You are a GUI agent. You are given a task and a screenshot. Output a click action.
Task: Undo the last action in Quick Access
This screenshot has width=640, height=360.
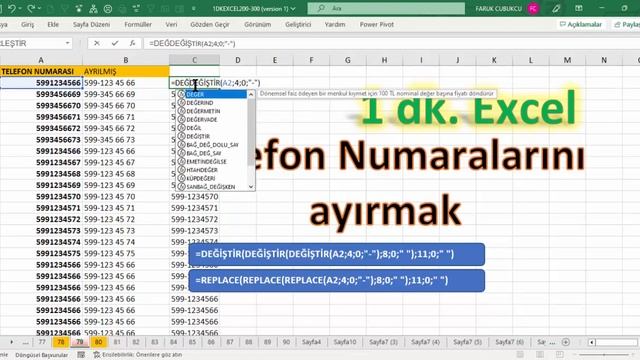click(x=12, y=8)
